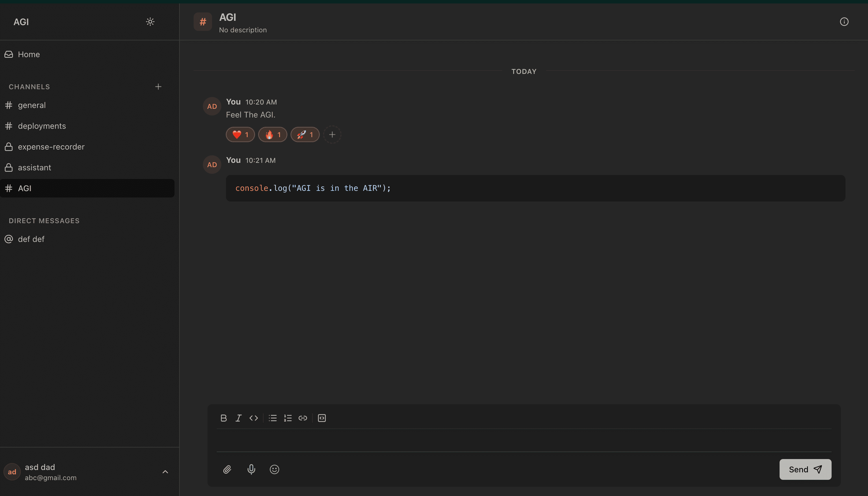The image size is (868, 496).
Task: Open the emoji picker in the composer
Action: tap(275, 469)
